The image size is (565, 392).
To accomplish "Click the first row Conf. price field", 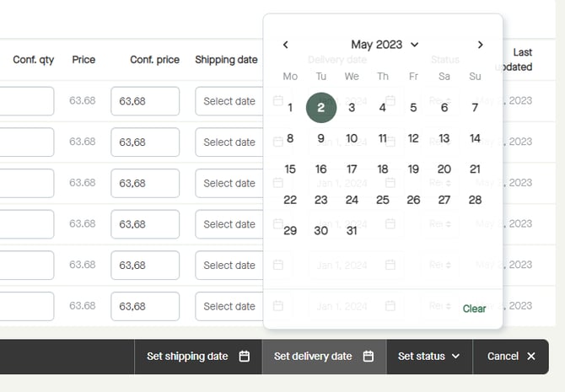I will coord(144,101).
